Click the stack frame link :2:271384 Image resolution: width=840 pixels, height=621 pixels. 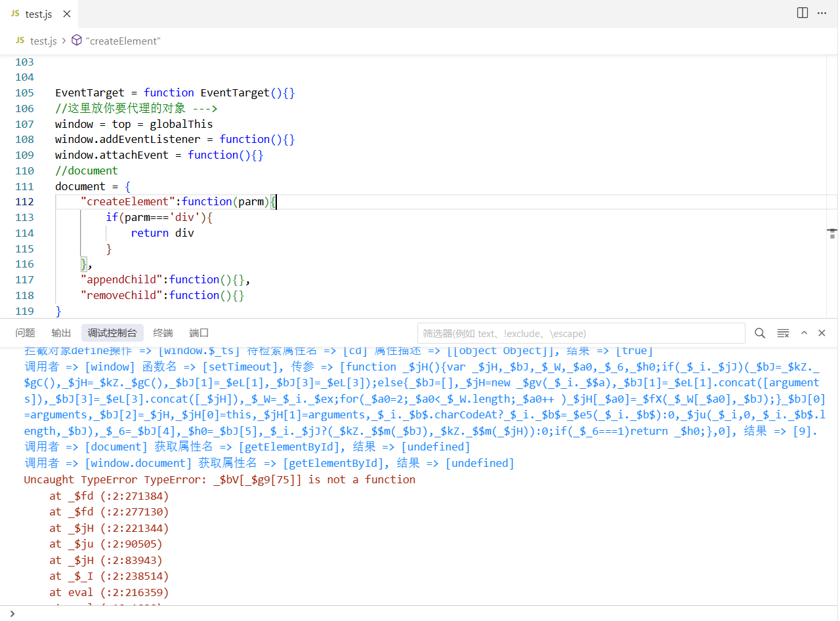135,496
